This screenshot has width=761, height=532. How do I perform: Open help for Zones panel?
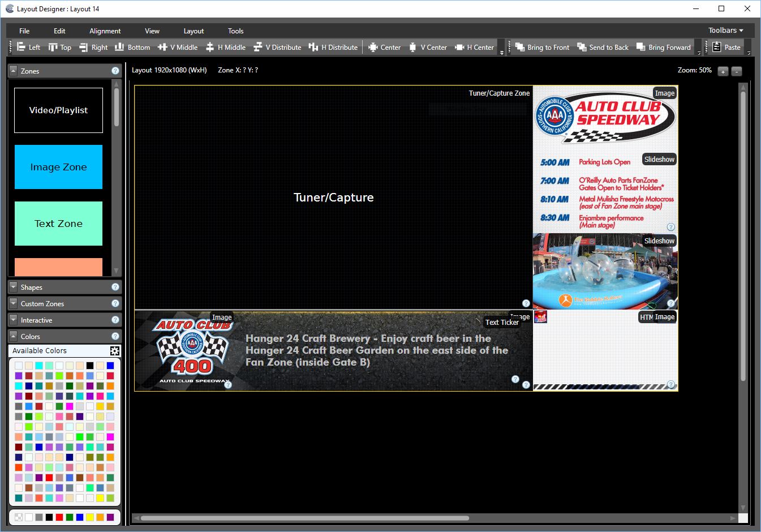point(115,71)
